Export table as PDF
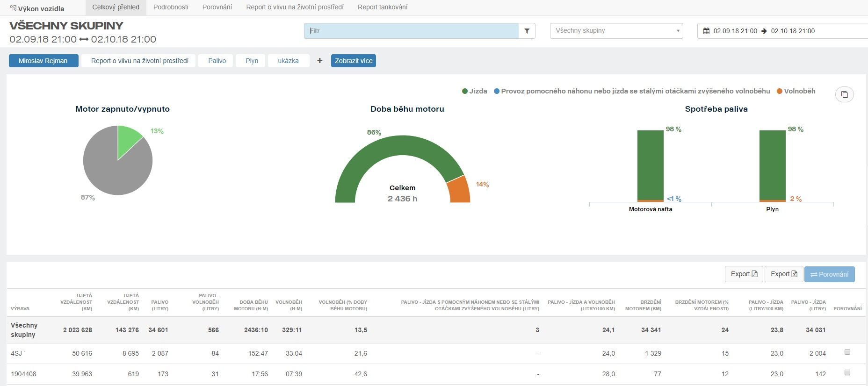This screenshot has height=386, width=868. coord(744,274)
